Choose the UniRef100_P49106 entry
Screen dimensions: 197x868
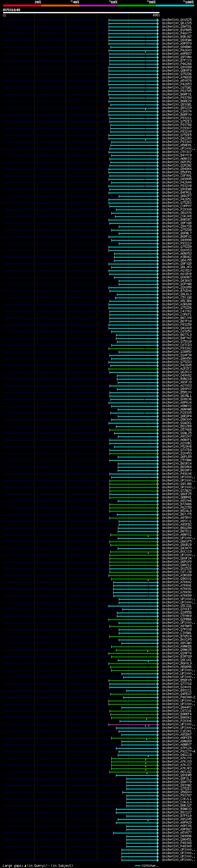tap(177, 474)
